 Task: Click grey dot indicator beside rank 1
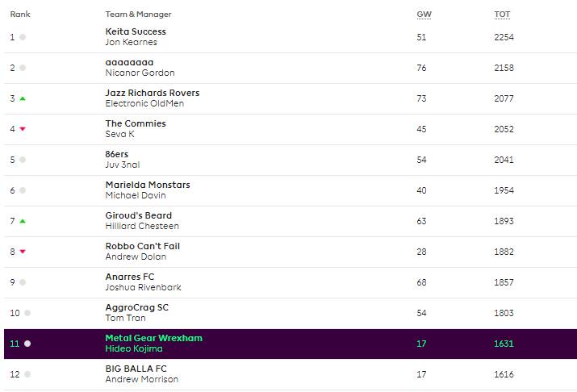click(x=23, y=37)
